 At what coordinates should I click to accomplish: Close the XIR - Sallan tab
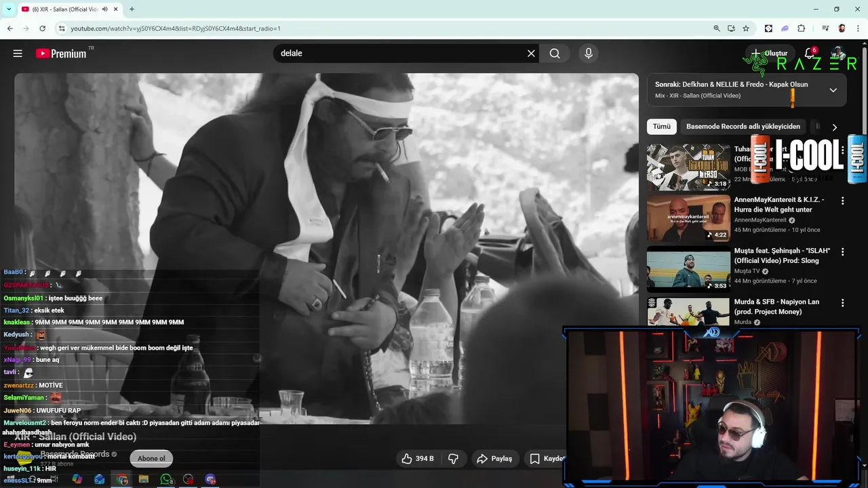116,9
